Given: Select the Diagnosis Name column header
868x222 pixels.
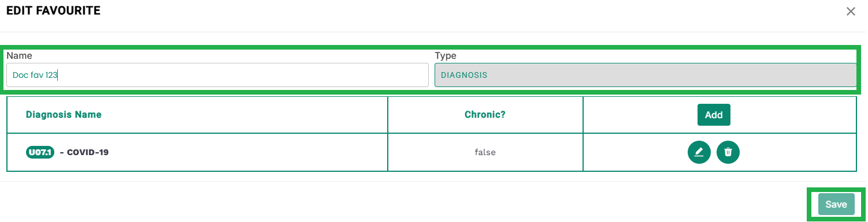Looking at the screenshot, I should tap(64, 115).
